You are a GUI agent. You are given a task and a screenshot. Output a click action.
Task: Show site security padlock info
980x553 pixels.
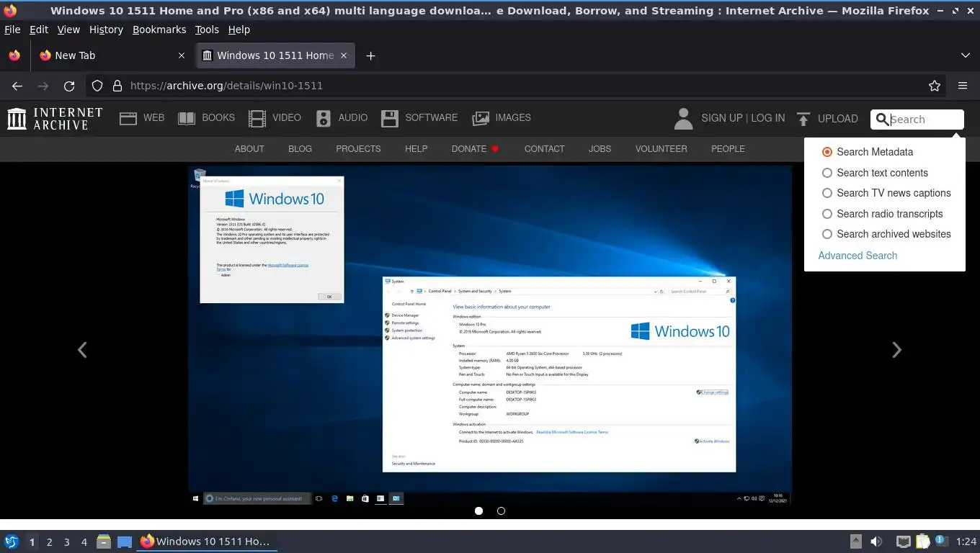click(x=117, y=86)
